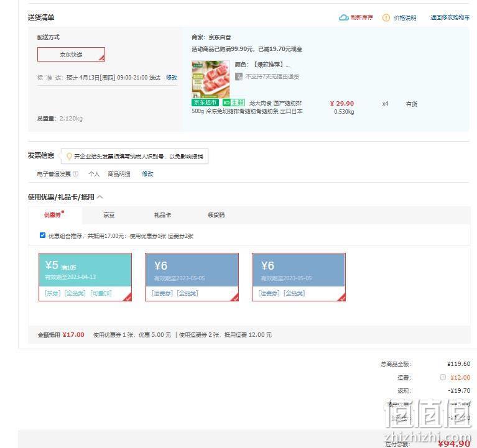Screen dimensions: 477x448
Task: Click the 京东超市 green tag
Action: pyautogui.click(x=205, y=103)
